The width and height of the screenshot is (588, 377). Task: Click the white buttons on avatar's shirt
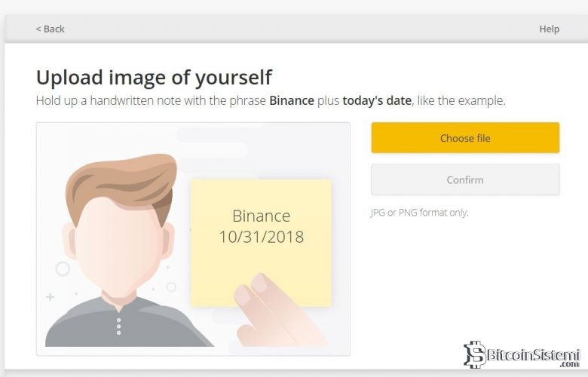(x=118, y=326)
